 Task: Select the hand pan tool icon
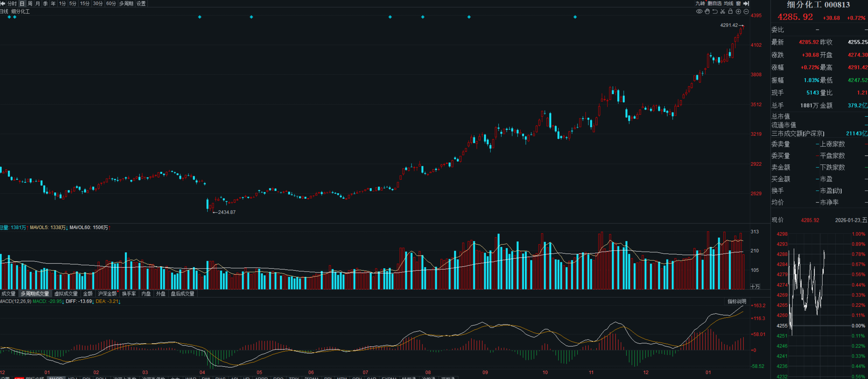click(707, 11)
